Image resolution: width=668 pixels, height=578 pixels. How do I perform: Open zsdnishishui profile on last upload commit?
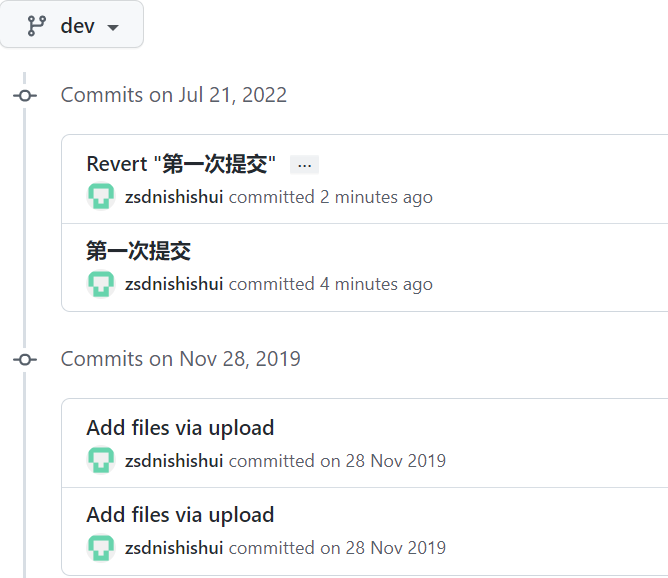[174, 548]
